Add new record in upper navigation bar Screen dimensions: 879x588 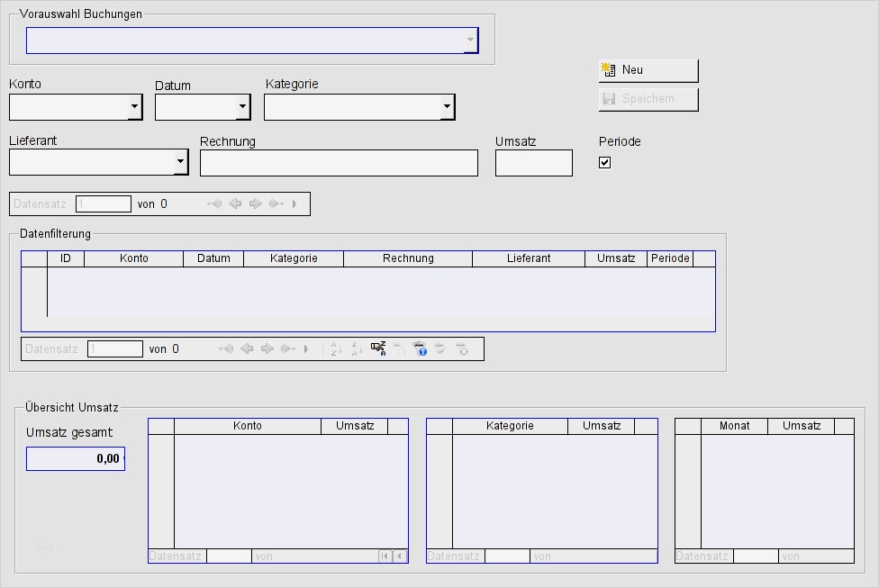295,204
